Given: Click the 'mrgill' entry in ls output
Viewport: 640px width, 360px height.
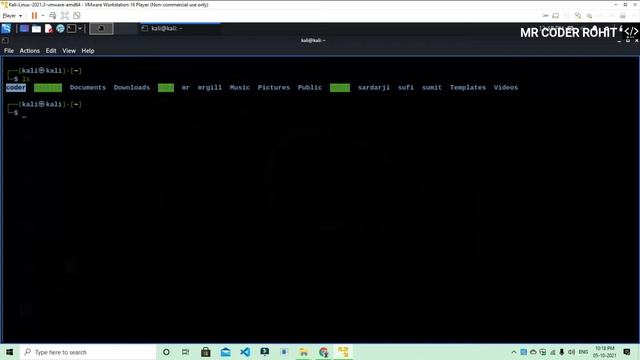Looking at the screenshot, I should [210, 88].
